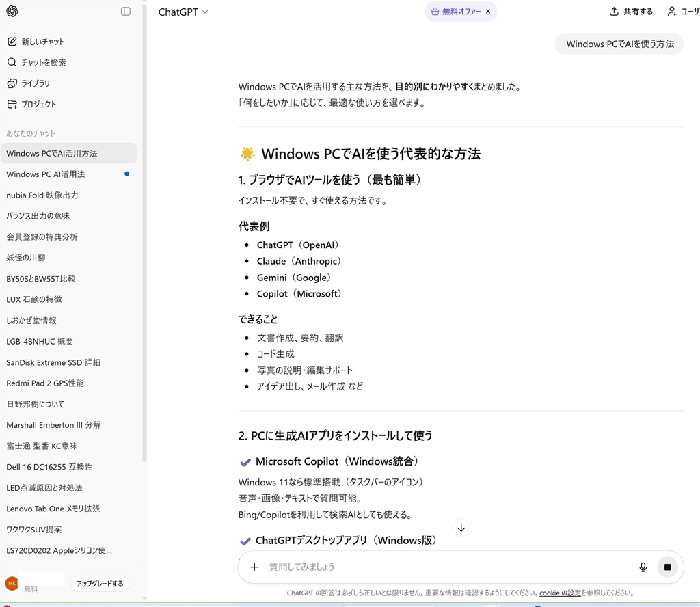
Task: Click text Claude（Anthropic）bullet
Action: 299,261
